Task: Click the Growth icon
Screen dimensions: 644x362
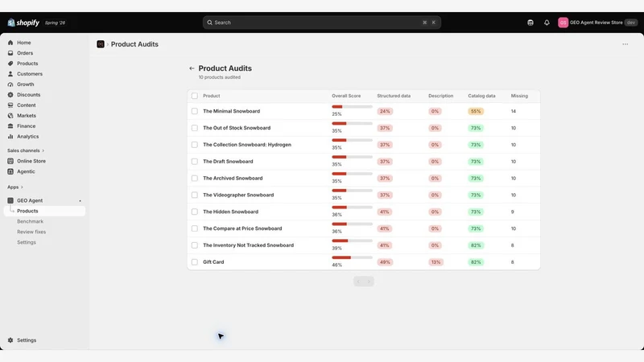Action: point(10,84)
